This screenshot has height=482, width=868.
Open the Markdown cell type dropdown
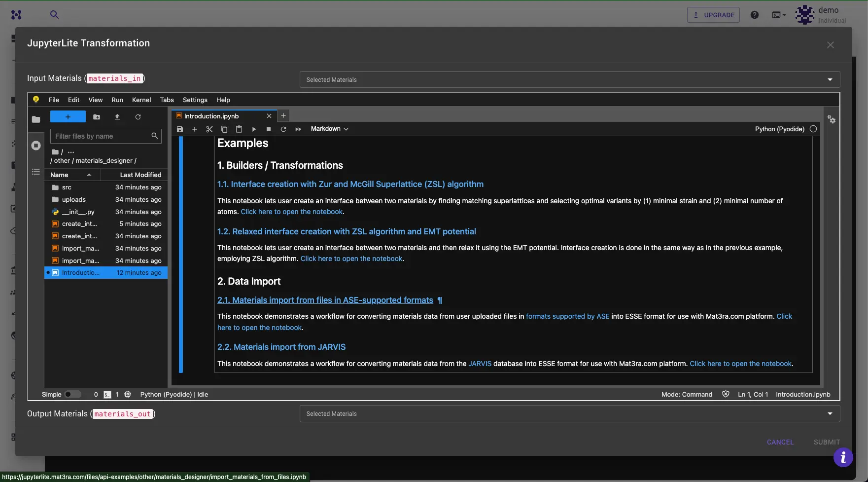point(329,129)
